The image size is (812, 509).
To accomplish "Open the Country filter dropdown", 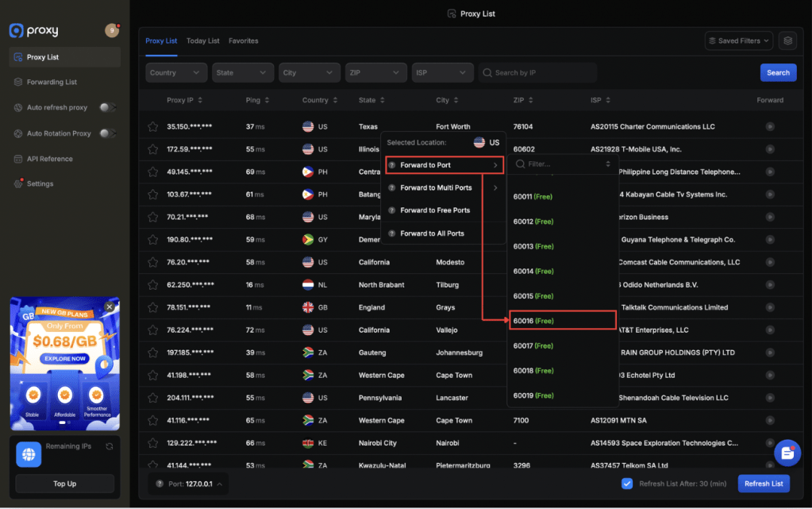I will (176, 72).
